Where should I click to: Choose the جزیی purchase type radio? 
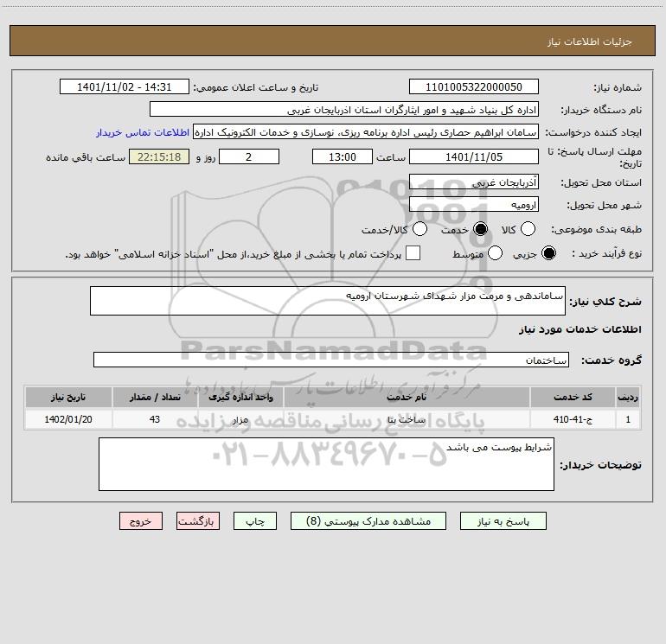pos(548,253)
